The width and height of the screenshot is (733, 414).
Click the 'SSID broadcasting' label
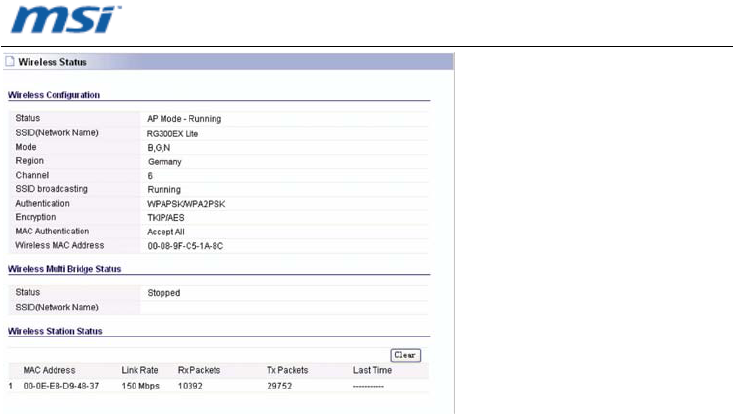point(51,189)
